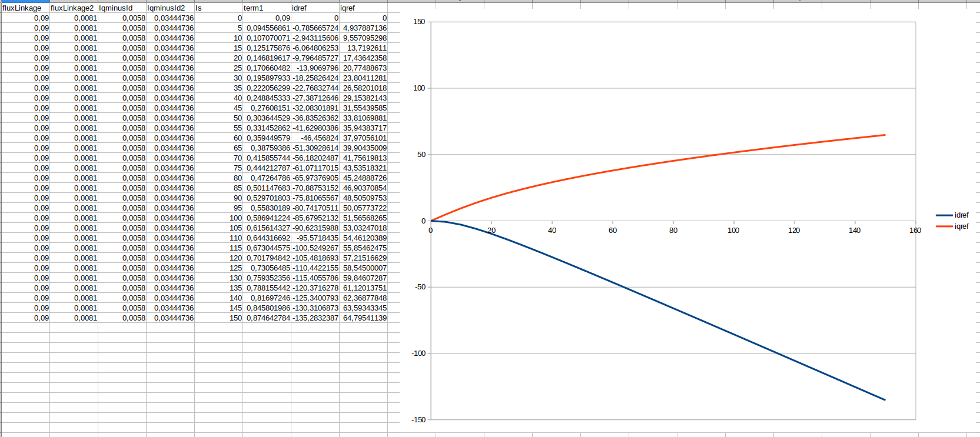980x437 pixels.
Task: Select the iqref cell with value 4,937887136
Action: click(364, 28)
